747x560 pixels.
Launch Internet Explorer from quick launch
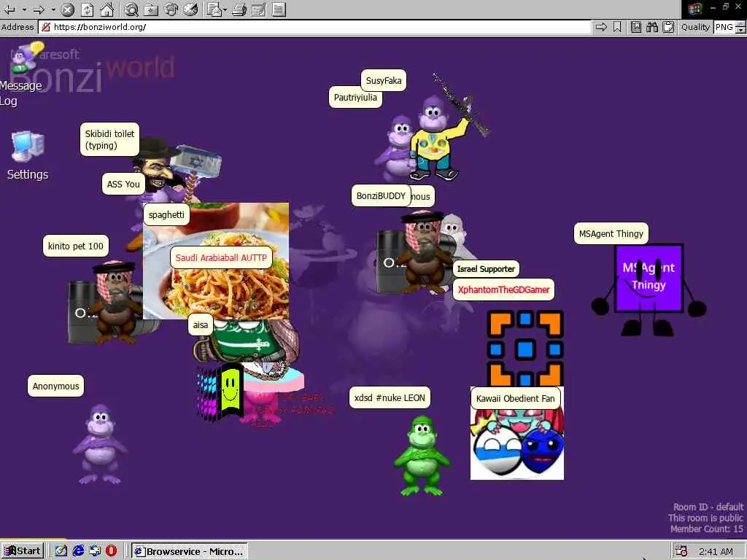pyautogui.click(x=78, y=551)
